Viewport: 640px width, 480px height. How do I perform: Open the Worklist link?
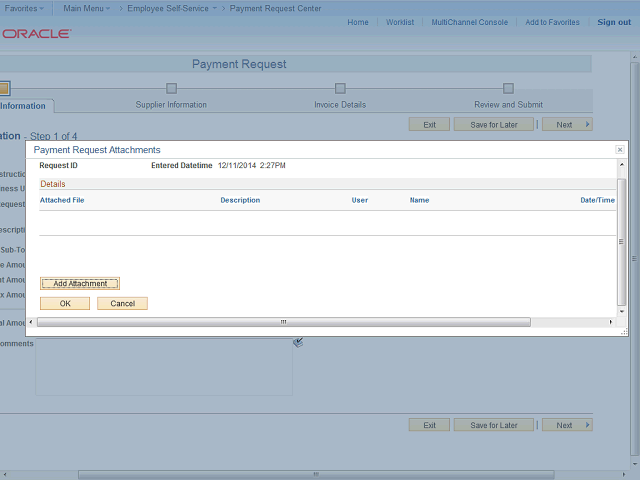coord(400,22)
